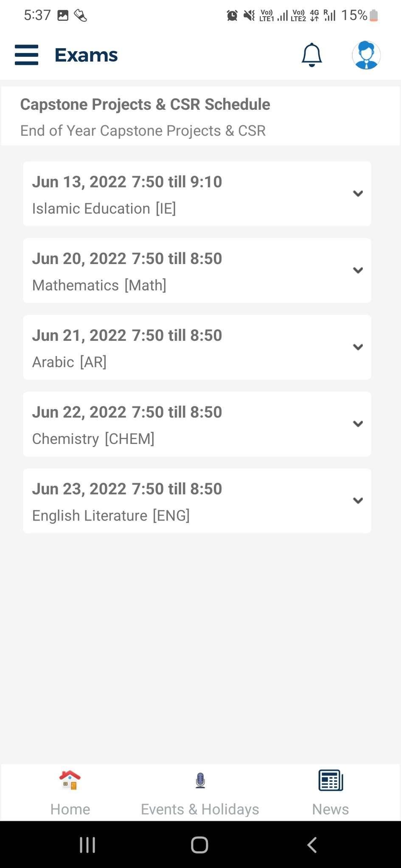Switch to the Home tab label

click(70, 809)
